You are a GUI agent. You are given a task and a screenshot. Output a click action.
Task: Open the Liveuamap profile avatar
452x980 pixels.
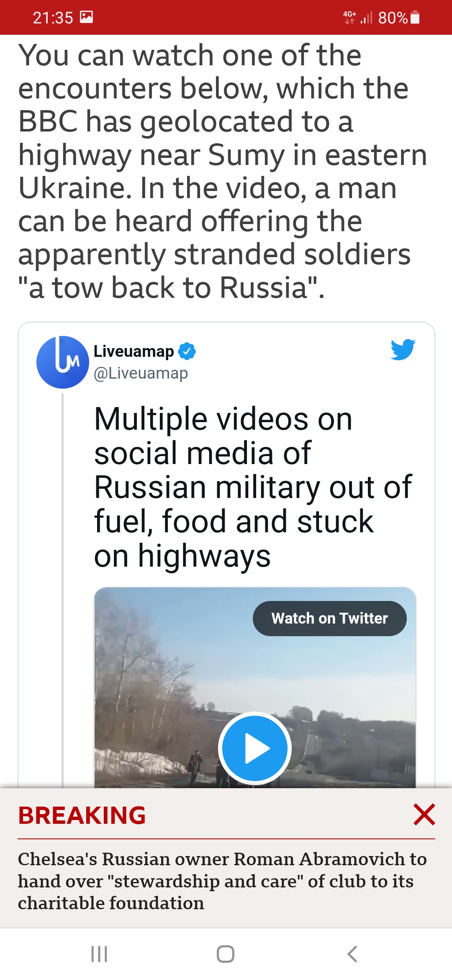click(x=63, y=362)
